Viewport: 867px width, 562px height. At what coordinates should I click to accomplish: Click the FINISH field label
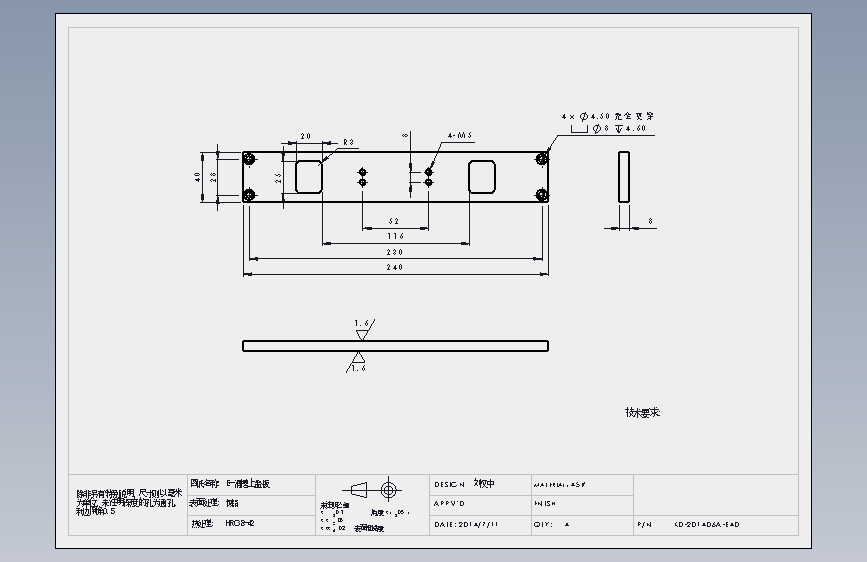pos(545,504)
